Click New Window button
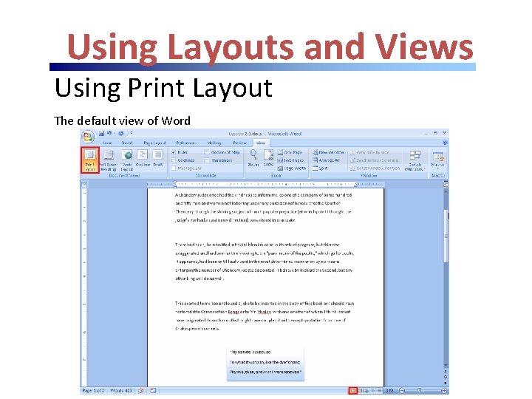The height and width of the screenshot is (399, 532). 328,152
